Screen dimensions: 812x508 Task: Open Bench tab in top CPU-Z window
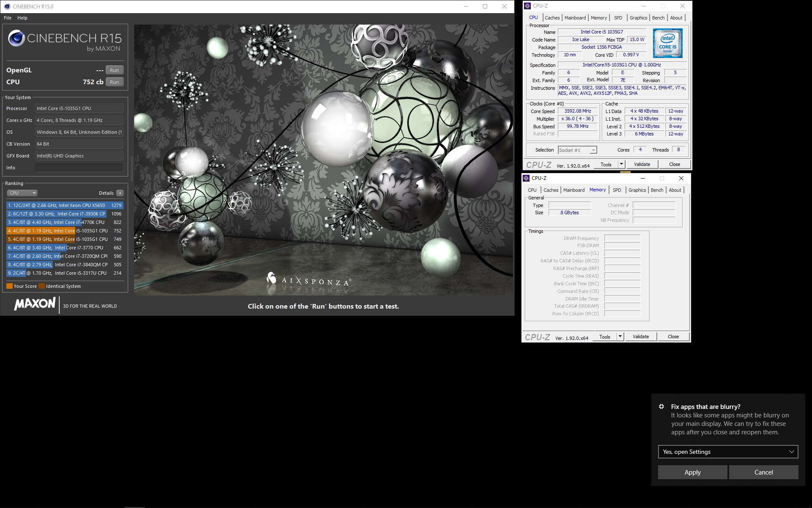coord(658,18)
